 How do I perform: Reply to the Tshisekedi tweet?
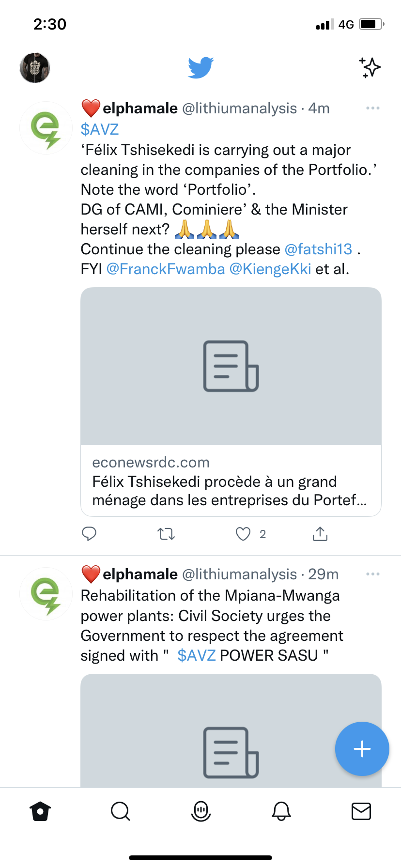(x=89, y=534)
